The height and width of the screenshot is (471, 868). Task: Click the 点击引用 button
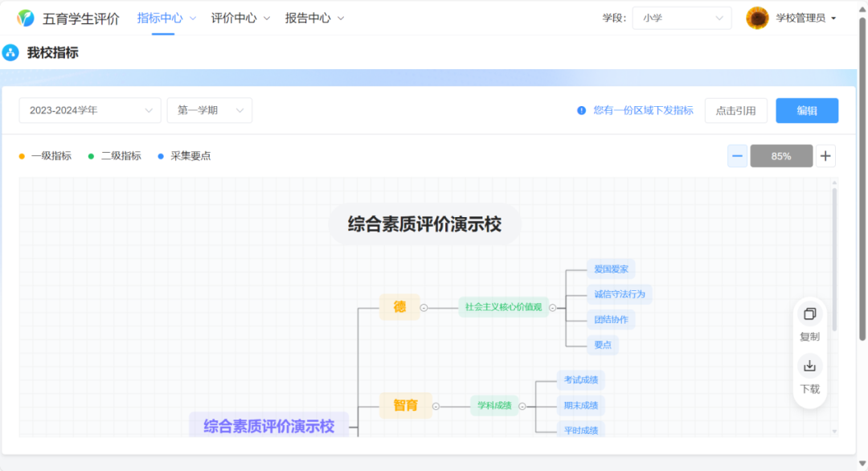735,110
